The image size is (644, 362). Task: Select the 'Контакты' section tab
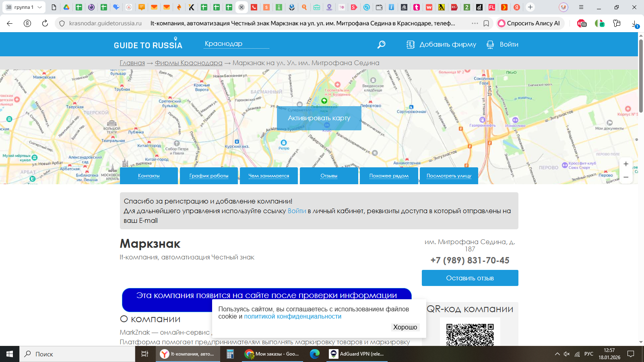pos(149,176)
